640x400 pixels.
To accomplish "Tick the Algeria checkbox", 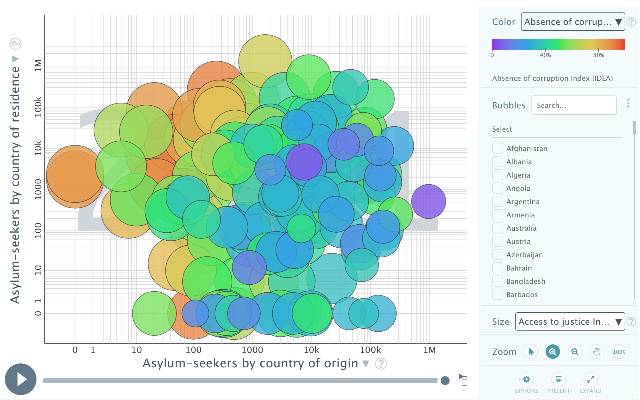I will tap(498, 175).
